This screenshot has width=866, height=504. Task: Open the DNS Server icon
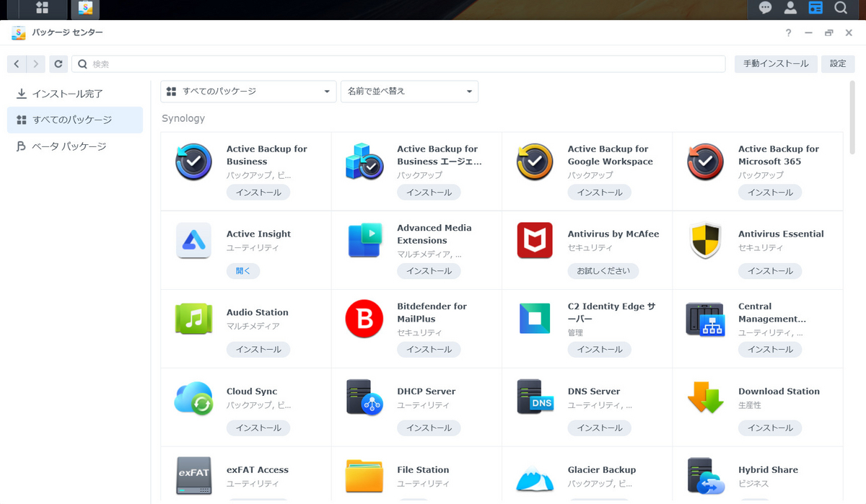coord(535,397)
